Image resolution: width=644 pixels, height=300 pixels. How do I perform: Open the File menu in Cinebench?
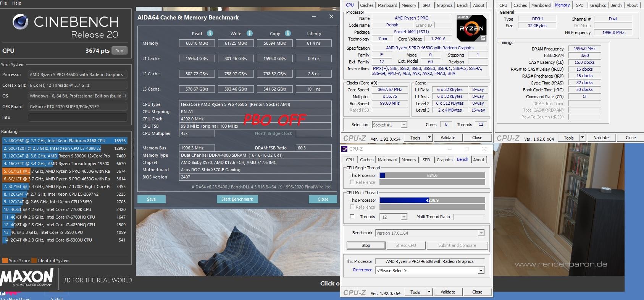pos(3,3)
